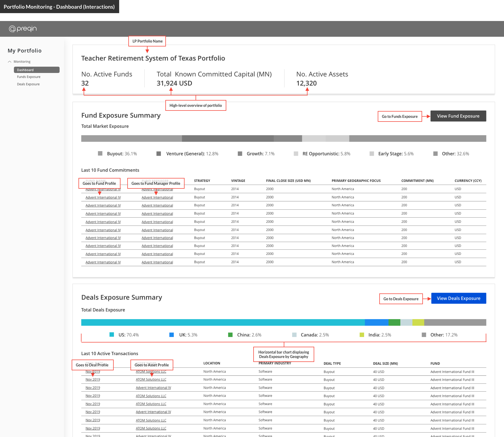Click the blue UK legend square
The image size is (504, 437).
171,335
